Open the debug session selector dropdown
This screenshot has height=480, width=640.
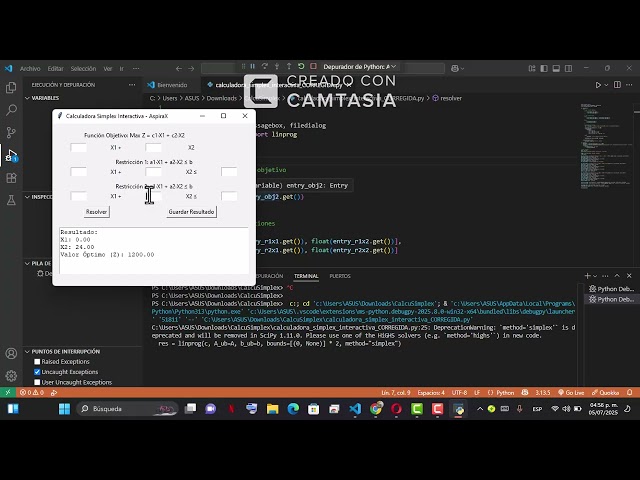[x=359, y=67]
